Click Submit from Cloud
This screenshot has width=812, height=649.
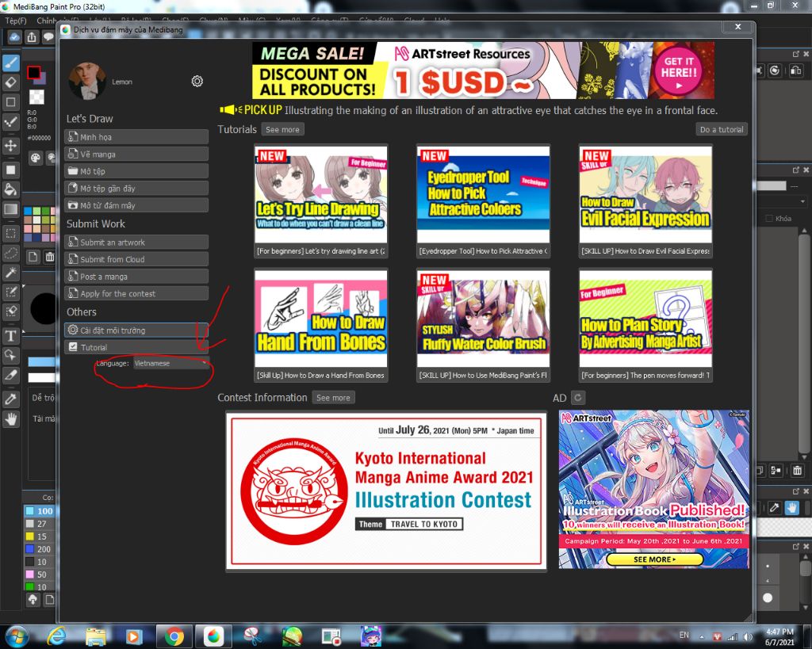click(x=136, y=259)
